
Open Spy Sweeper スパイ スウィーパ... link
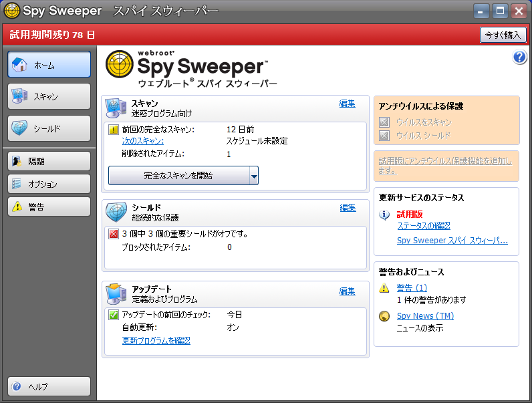pos(452,241)
